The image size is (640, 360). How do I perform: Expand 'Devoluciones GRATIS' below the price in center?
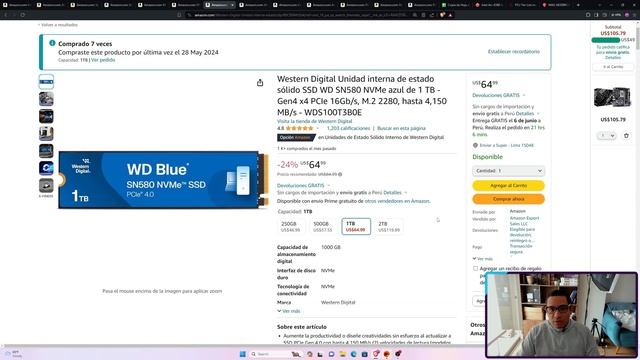pos(302,185)
